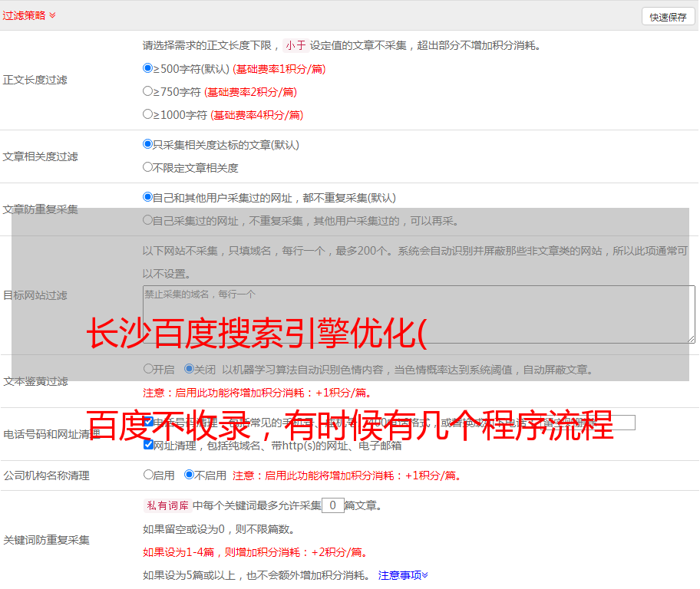
Task: Click the 关键词防重复采集 row label
Action: pos(46,540)
